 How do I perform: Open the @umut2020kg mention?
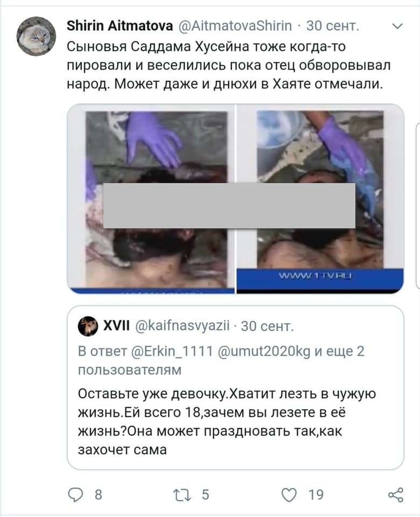pyautogui.click(x=264, y=352)
